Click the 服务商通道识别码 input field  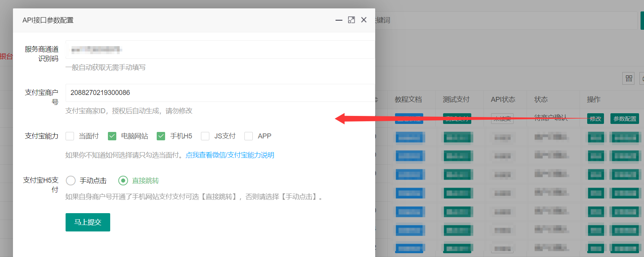[x=220, y=50]
